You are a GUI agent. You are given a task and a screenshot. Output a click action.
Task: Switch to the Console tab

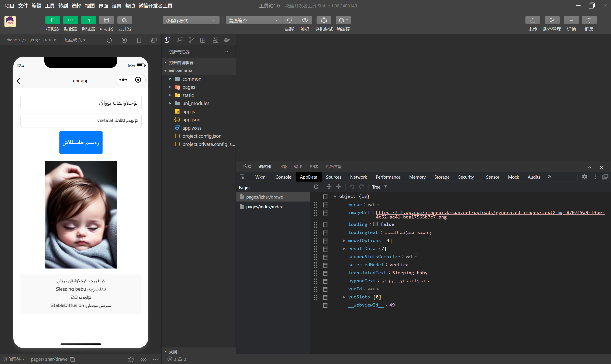pyautogui.click(x=283, y=177)
